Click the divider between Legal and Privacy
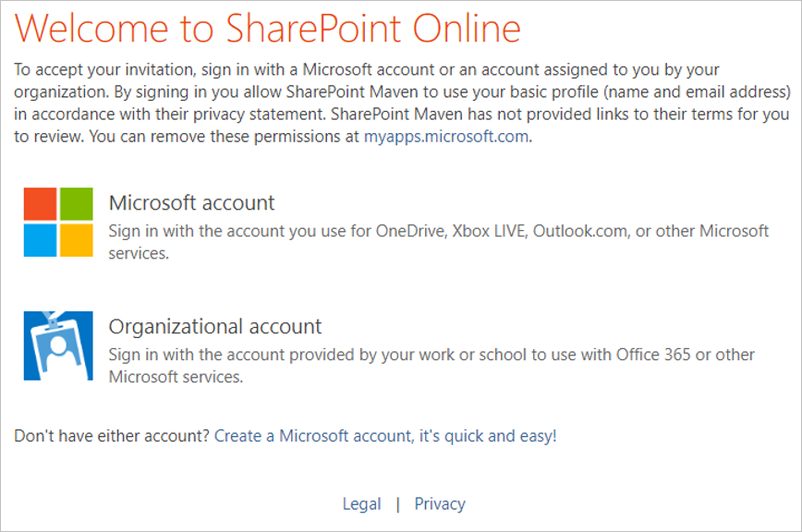Viewport: 802px width, 532px height. click(x=398, y=504)
